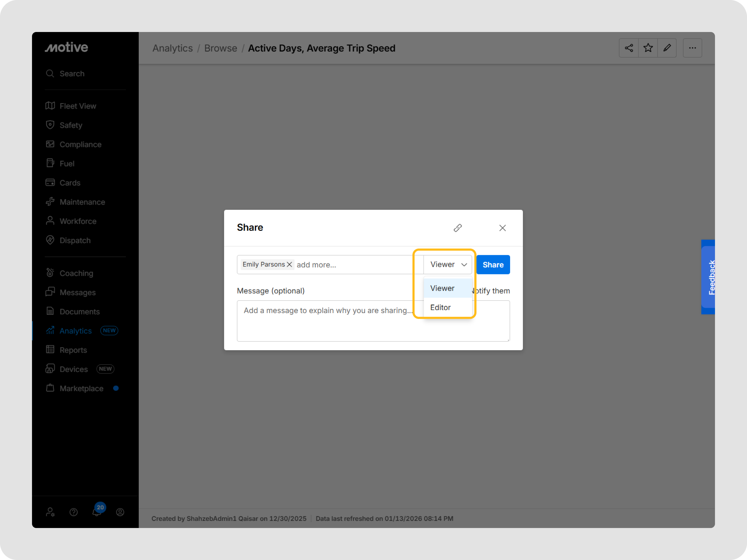Select Editor from the permission dropdown

pyautogui.click(x=440, y=307)
